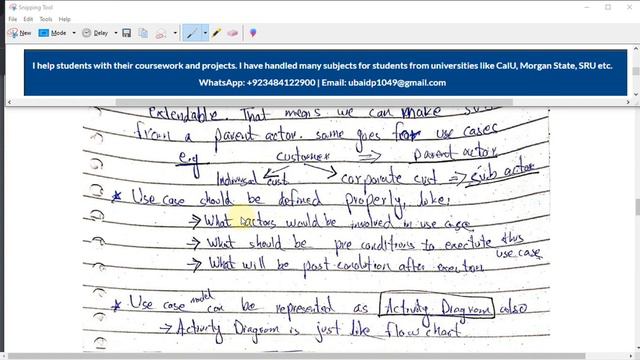Click the handwritten 'sub actor' text
This screenshot has height=360, width=640.
tap(503, 173)
